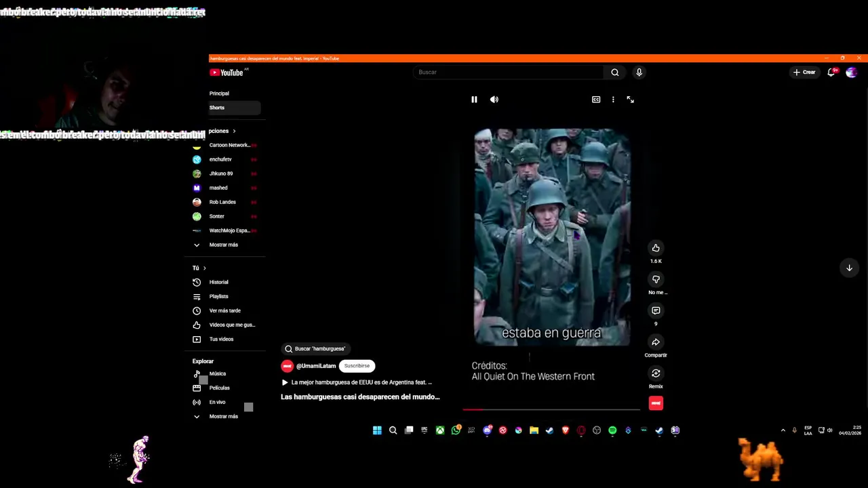Start voice search with microphone icon
Viewport: 868px width, 488px height.
pos(639,73)
